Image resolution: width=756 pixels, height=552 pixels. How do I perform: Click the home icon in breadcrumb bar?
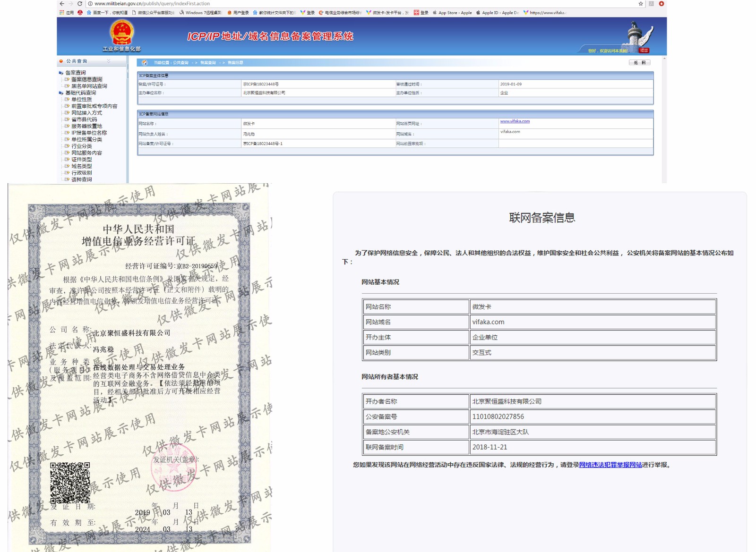click(145, 63)
